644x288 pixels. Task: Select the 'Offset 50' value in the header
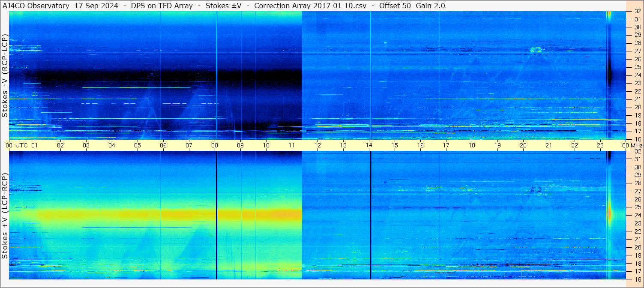pos(395,6)
